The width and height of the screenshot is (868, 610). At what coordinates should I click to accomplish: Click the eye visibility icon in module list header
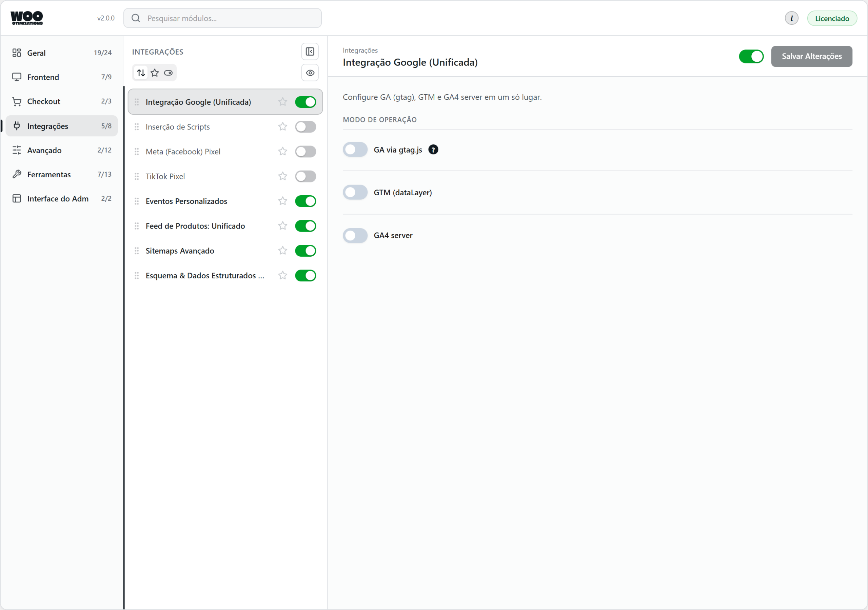pos(310,73)
